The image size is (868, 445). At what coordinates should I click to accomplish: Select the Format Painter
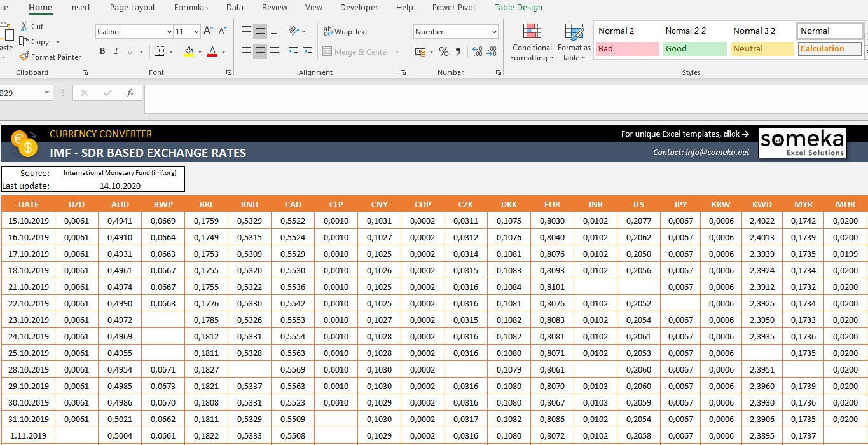tap(51, 57)
